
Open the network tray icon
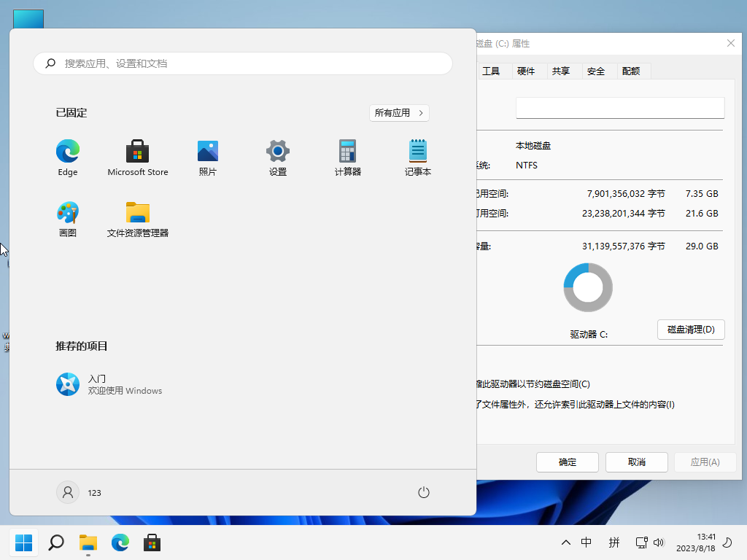[642, 542]
